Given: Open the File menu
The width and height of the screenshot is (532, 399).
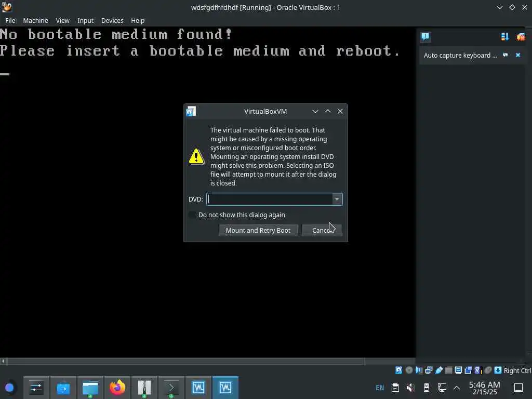Looking at the screenshot, I should pyautogui.click(x=10, y=20).
